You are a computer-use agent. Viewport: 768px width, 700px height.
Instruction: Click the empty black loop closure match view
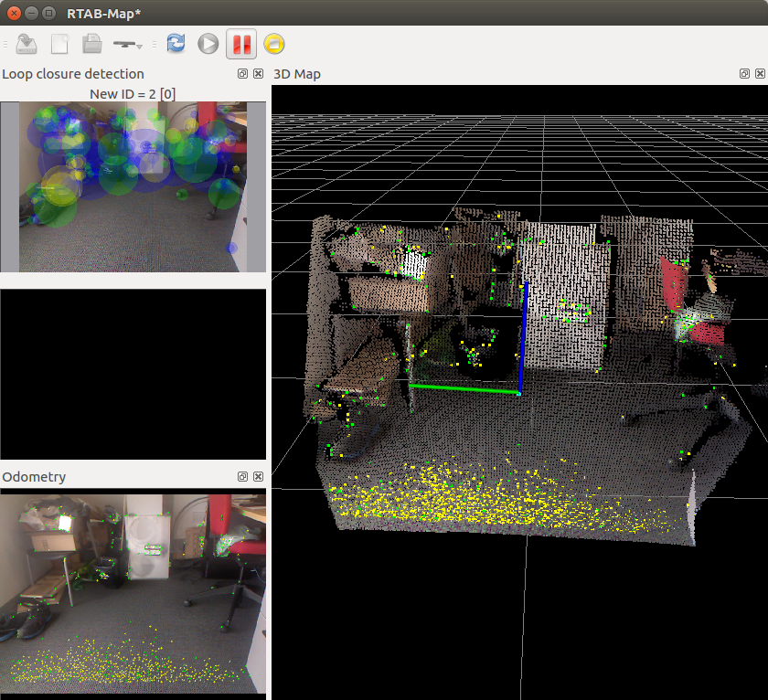click(x=133, y=374)
